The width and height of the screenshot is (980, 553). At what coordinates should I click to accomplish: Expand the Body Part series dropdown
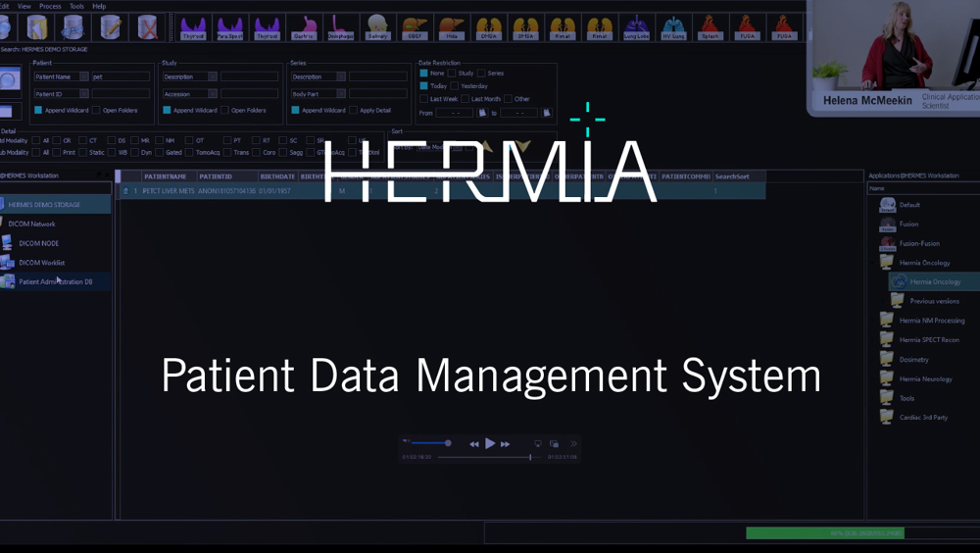point(341,94)
